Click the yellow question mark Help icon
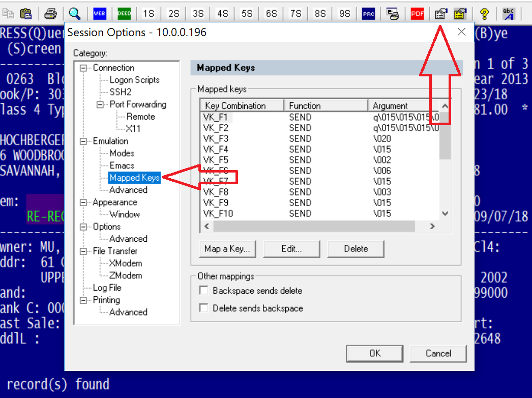 tap(485, 14)
